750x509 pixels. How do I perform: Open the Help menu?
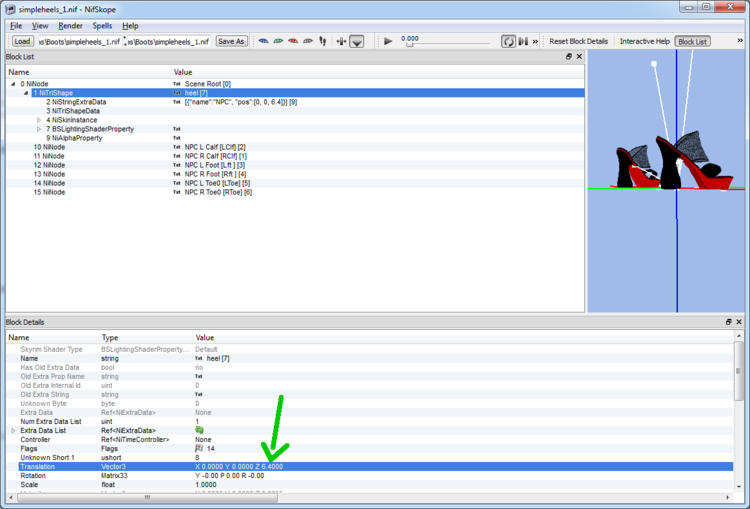click(x=130, y=26)
